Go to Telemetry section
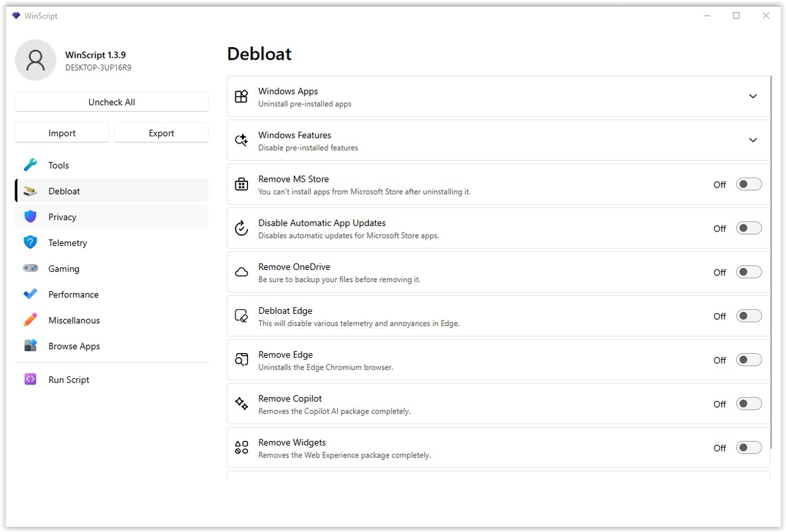 click(112, 243)
